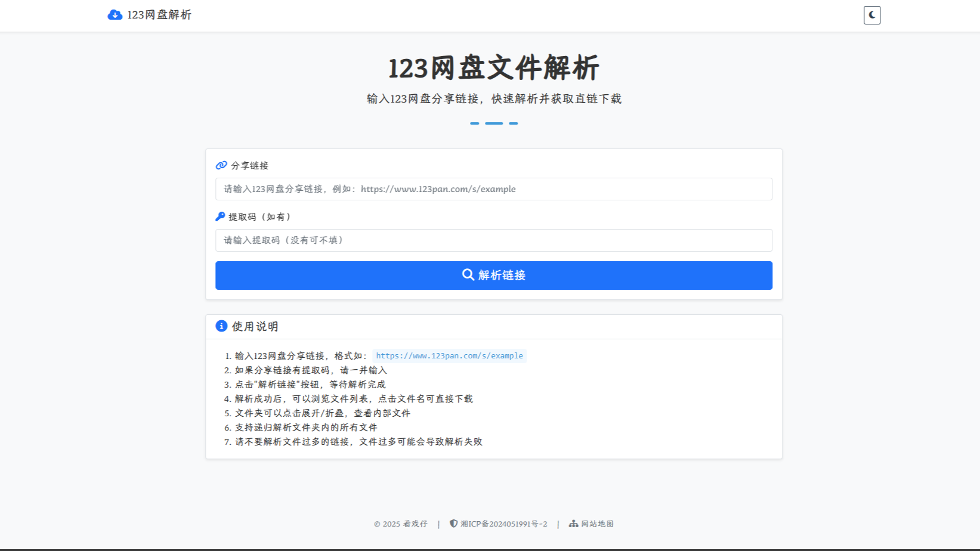Open the 网站地图 sitemap link
The width and height of the screenshot is (980, 551).
(x=596, y=524)
